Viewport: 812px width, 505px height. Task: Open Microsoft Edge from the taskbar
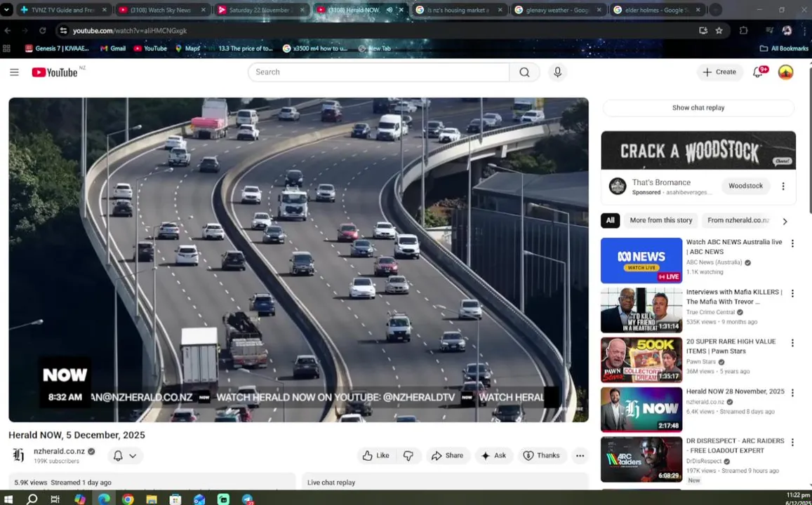pos(104,499)
